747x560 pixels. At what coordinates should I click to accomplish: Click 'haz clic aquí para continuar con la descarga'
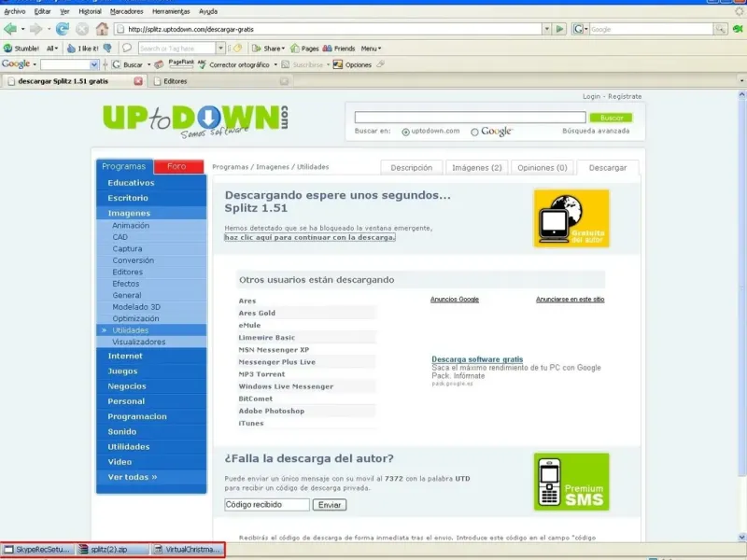tap(310, 237)
